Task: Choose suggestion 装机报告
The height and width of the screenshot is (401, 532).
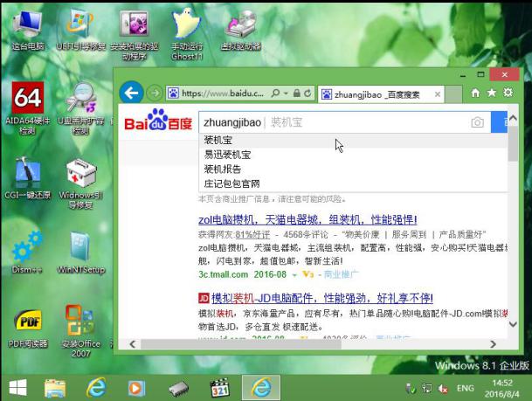Action: pos(353,169)
